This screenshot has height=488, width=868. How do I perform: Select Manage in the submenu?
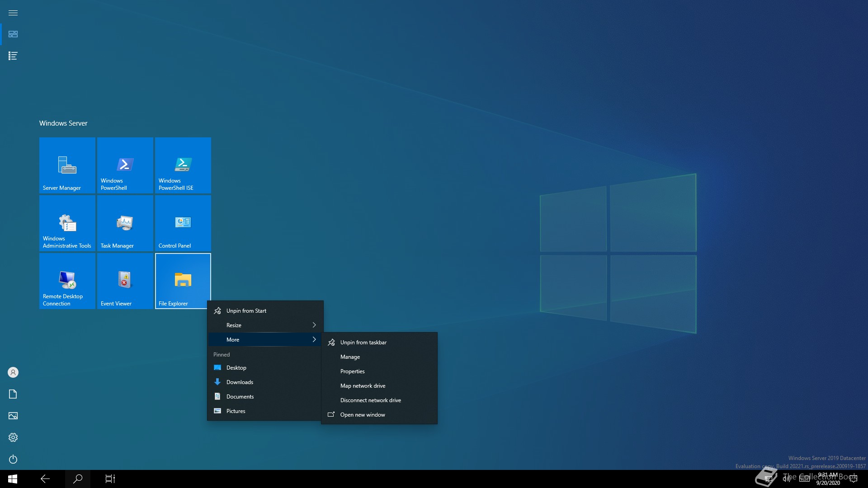379,357
